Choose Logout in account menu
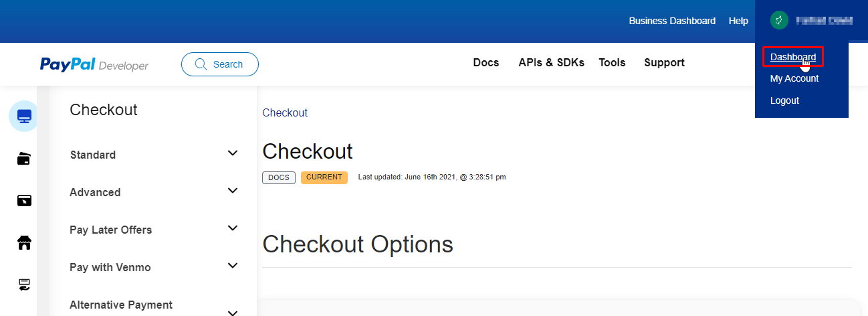868x316 pixels. pos(784,100)
